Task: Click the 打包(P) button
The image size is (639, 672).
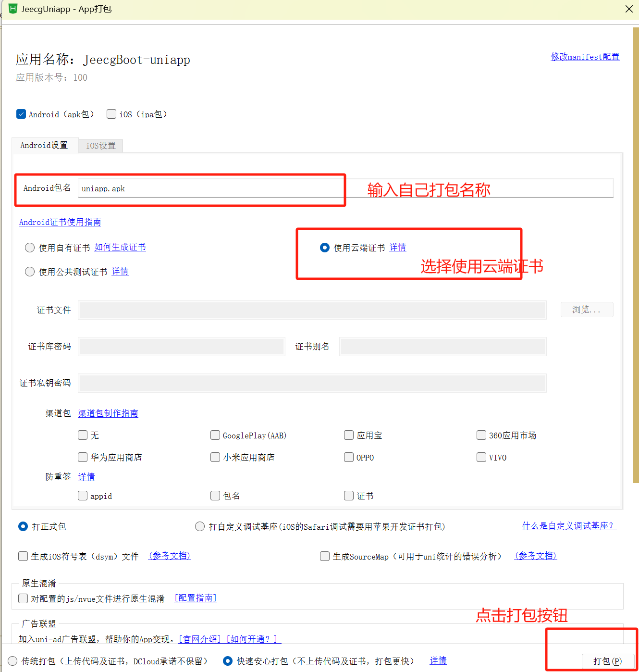Action: [608, 661]
